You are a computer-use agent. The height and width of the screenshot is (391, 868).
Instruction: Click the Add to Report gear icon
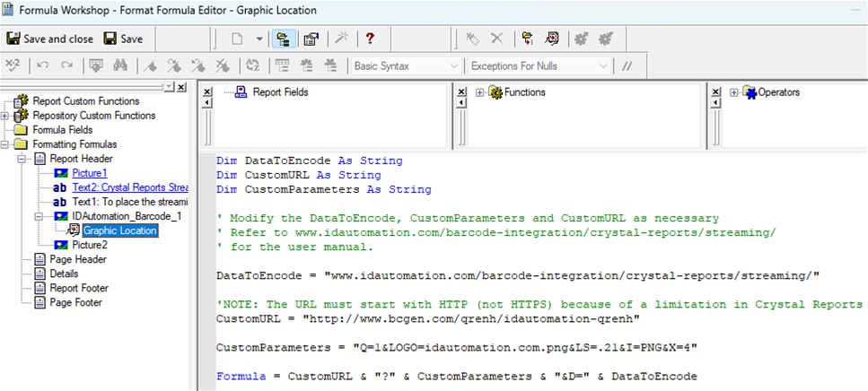pyautogui.click(x=606, y=39)
